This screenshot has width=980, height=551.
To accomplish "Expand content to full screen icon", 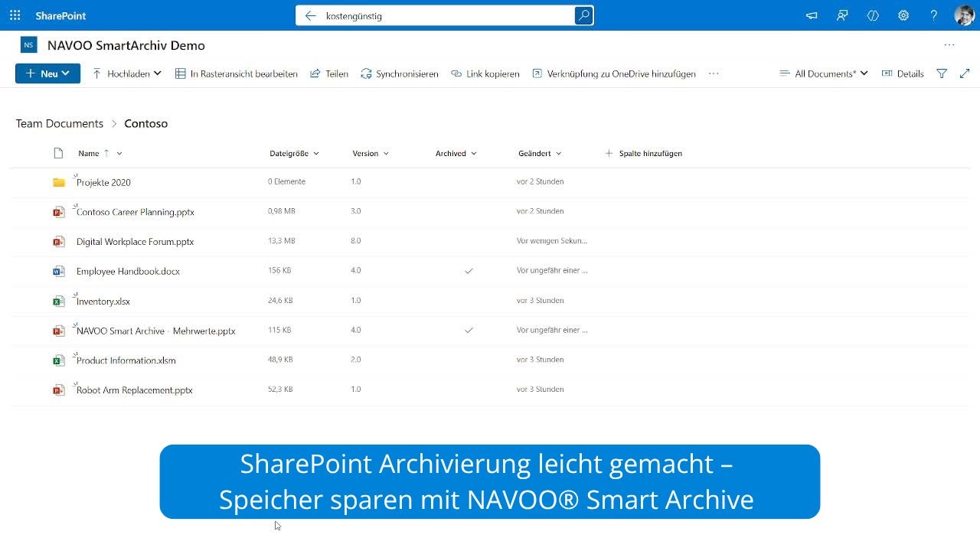I will click(x=965, y=73).
